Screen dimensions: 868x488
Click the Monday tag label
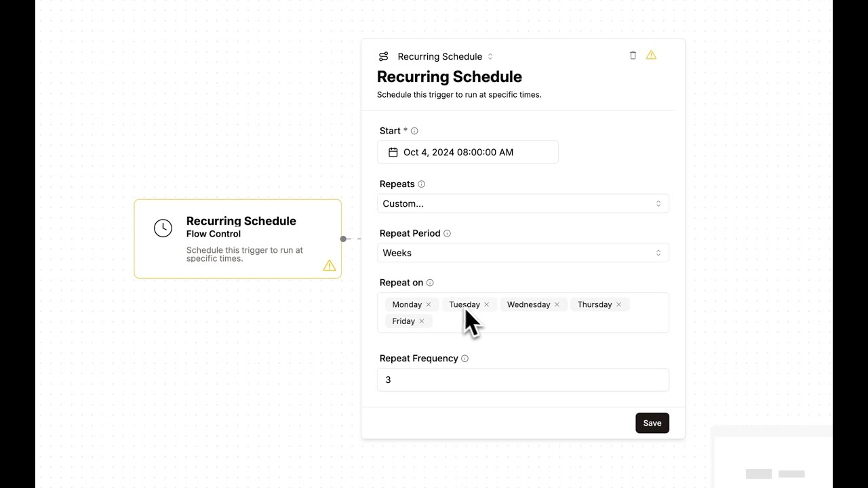coord(407,304)
